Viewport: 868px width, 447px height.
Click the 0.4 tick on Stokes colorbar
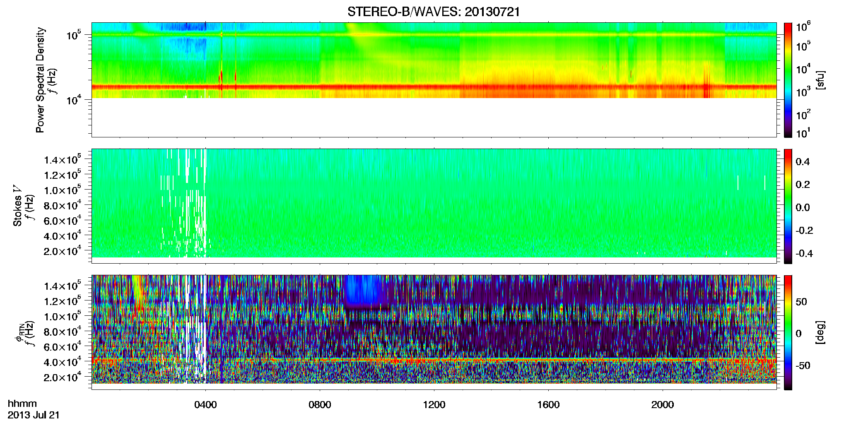(803, 162)
